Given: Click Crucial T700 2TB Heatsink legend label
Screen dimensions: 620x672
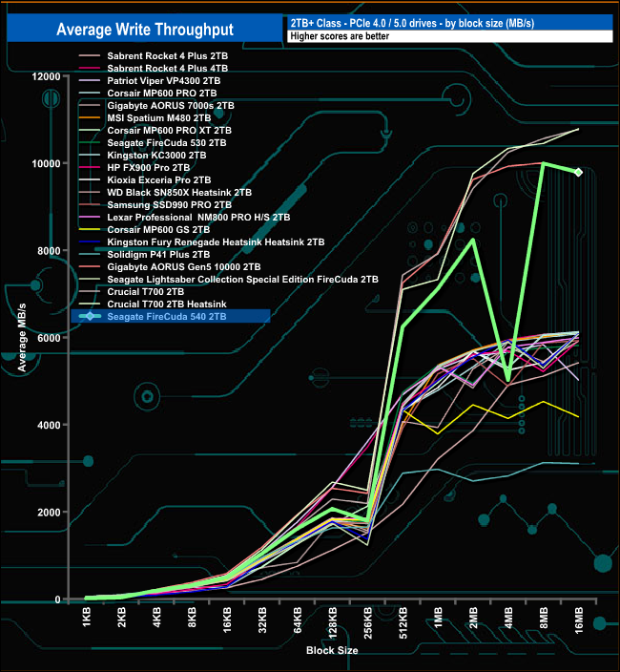Looking at the screenshot, I should pyautogui.click(x=167, y=304).
